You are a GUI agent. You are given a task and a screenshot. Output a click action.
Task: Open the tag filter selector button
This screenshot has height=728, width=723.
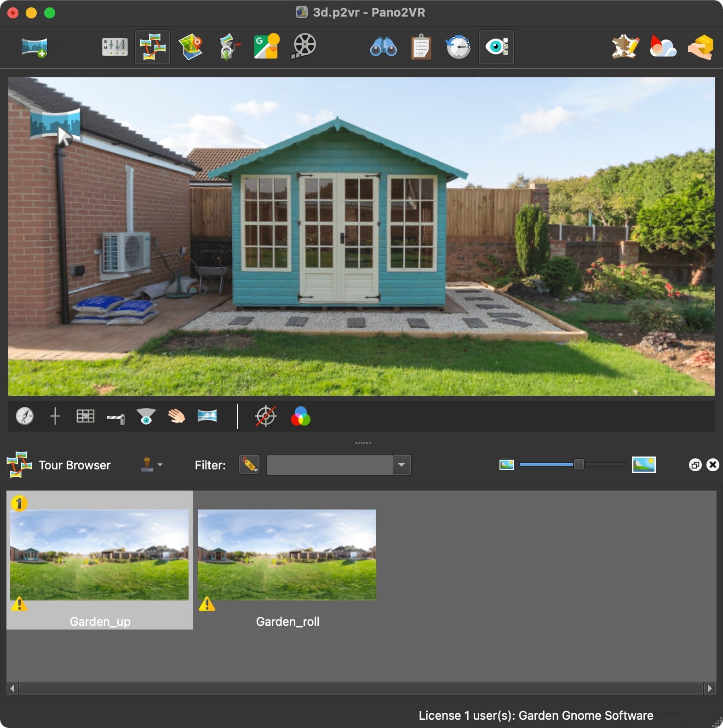[249, 465]
